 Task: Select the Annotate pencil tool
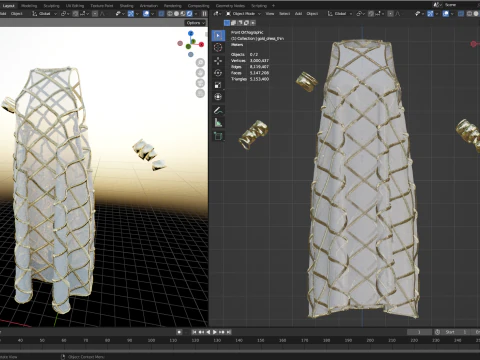[x=218, y=110]
